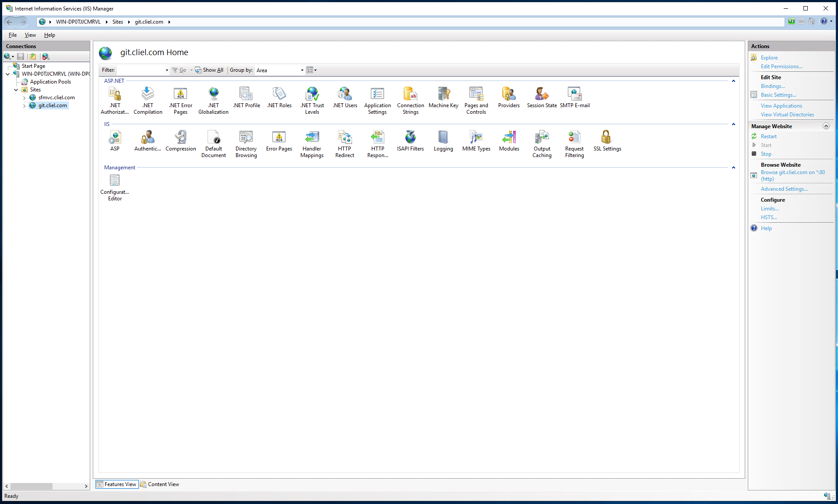Image resolution: width=838 pixels, height=504 pixels.
Task: Open the view mode dropdown
Action: 311,70
